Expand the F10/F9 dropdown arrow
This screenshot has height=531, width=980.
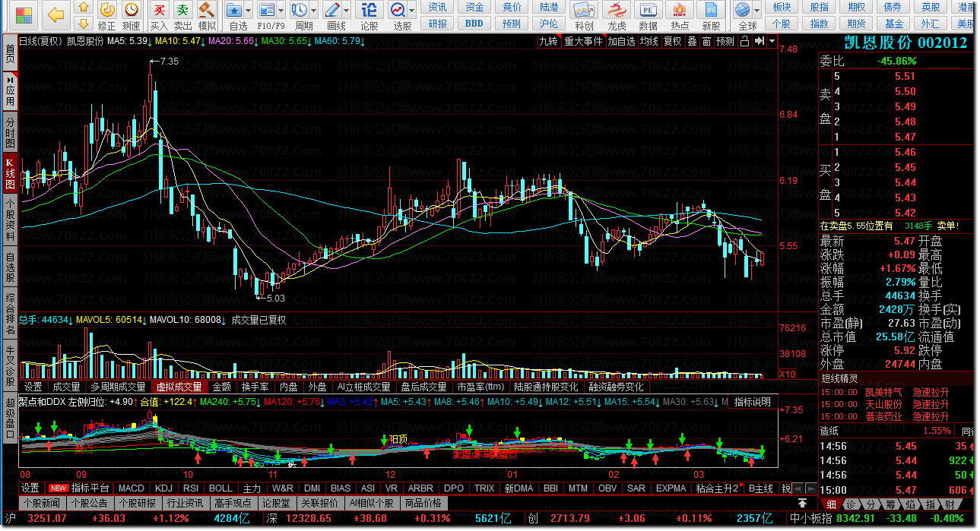click(x=281, y=11)
